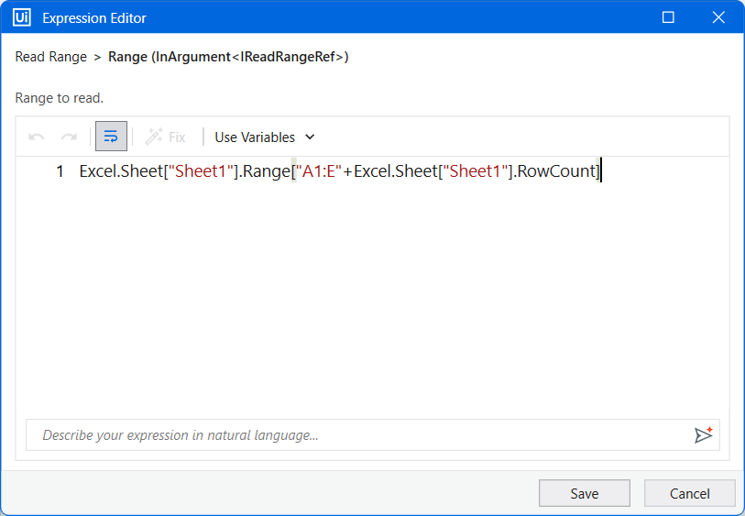This screenshot has height=516, width=745.
Task: Click the Fix magic wand icon
Action: click(153, 137)
